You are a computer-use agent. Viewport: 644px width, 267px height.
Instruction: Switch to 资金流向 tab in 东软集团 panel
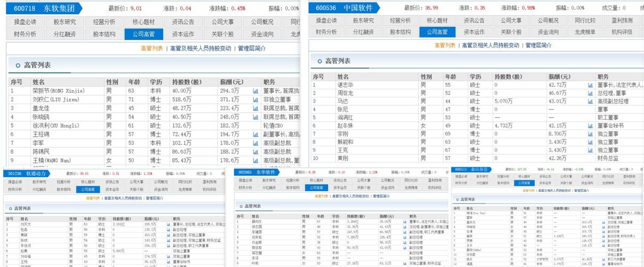[x=262, y=34]
